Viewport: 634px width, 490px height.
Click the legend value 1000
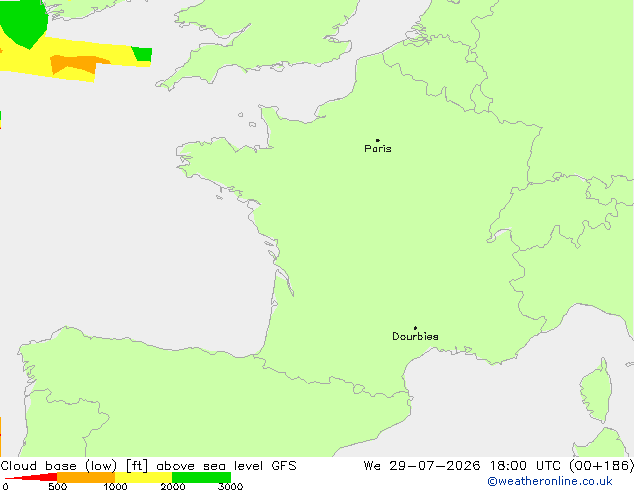tap(115, 486)
